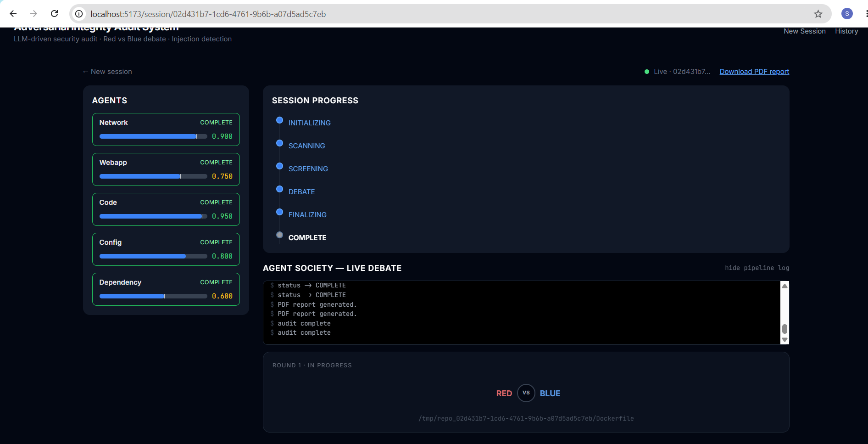Click the BLUE team label
The image size is (868, 444).
pyautogui.click(x=550, y=393)
